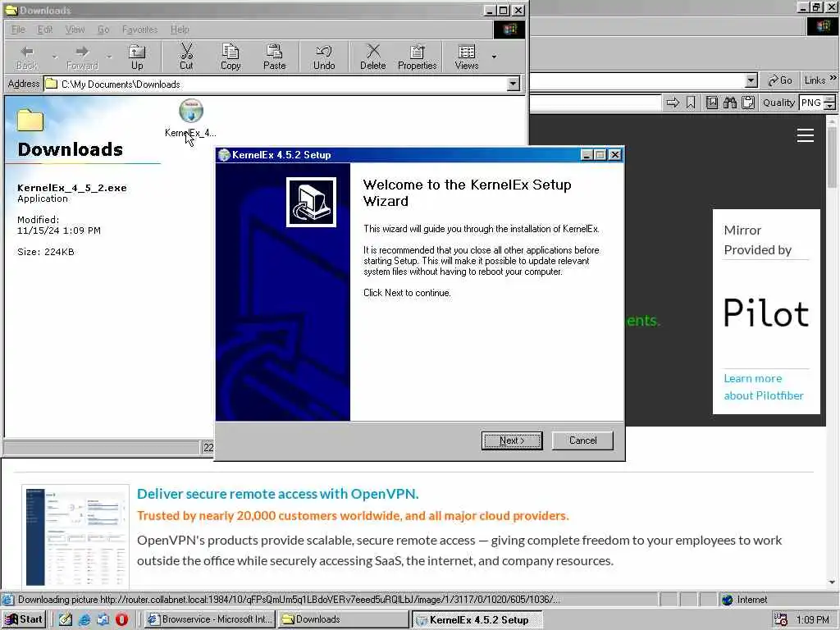Select the KernelEx_4... file icon in Downloads
The image size is (840, 630).
pyautogui.click(x=190, y=118)
